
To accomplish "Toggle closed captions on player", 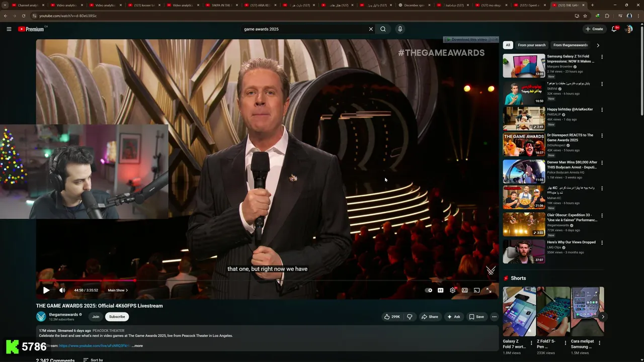I will tap(441, 290).
